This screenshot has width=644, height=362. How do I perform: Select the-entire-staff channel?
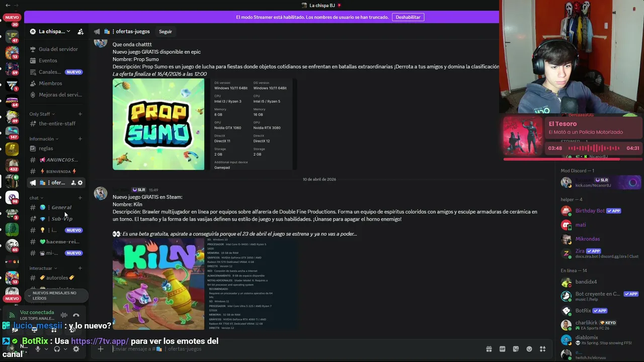(56, 124)
